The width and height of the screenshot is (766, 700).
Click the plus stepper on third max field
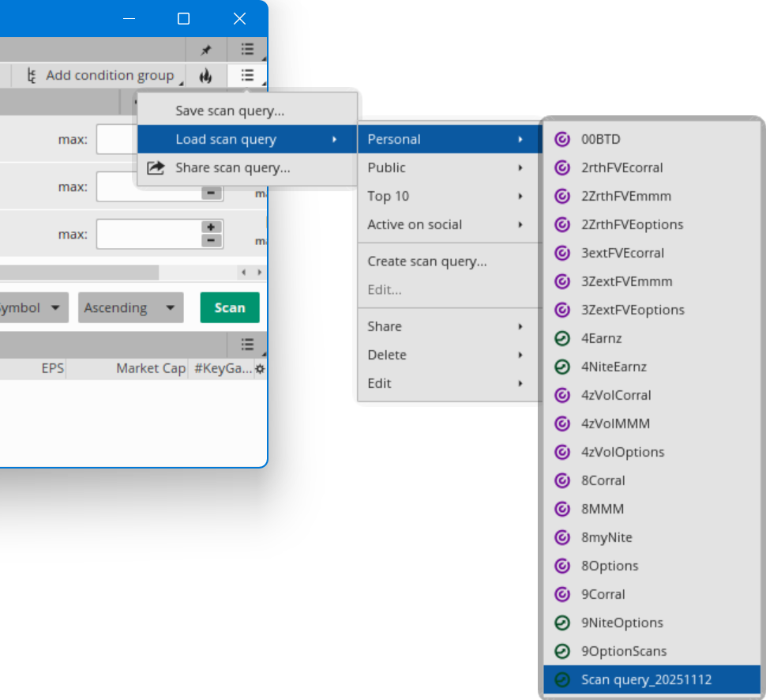coord(212,228)
